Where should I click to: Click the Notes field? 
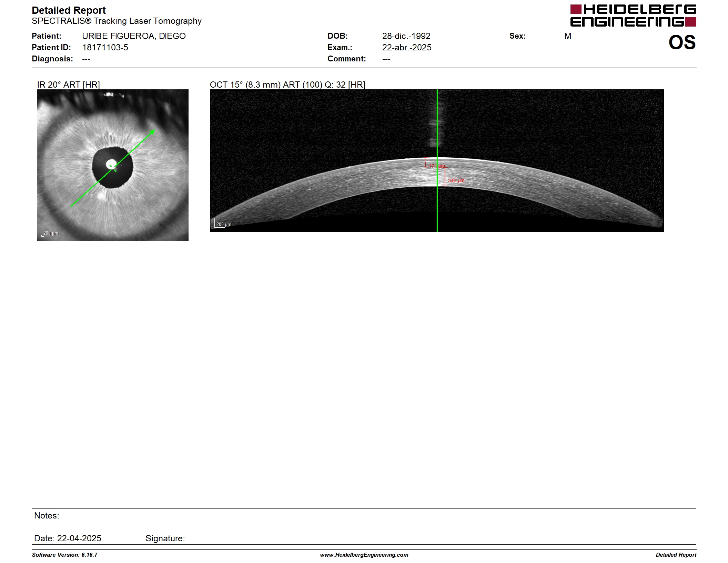pyautogui.click(x=364, y=526)
